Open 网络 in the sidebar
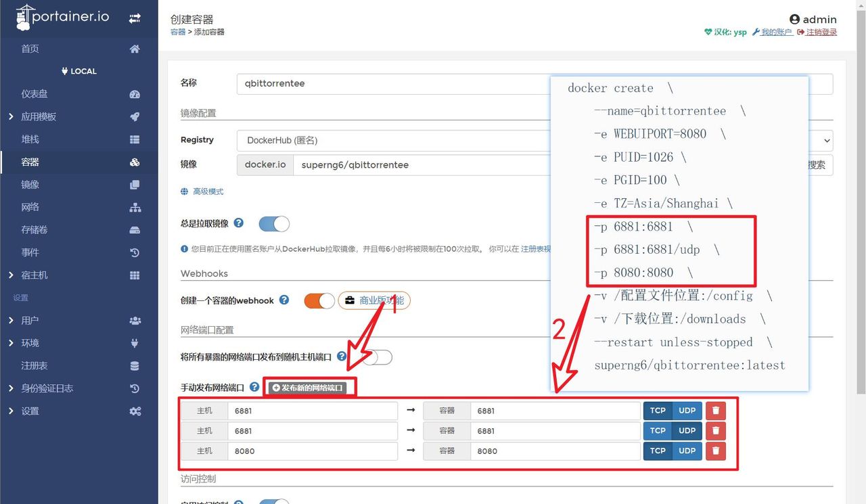 [x=30, y=207]
